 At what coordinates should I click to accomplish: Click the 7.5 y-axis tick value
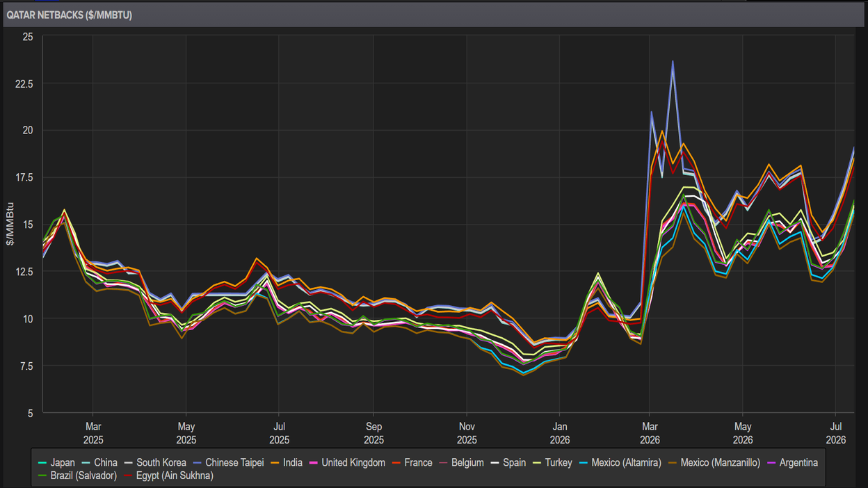26,366
